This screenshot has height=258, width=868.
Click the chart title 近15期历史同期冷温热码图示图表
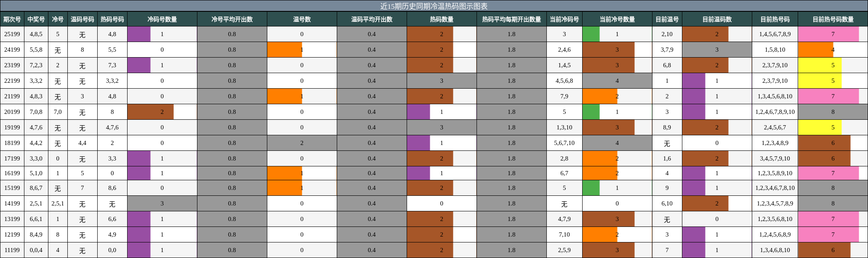point(434,6)
